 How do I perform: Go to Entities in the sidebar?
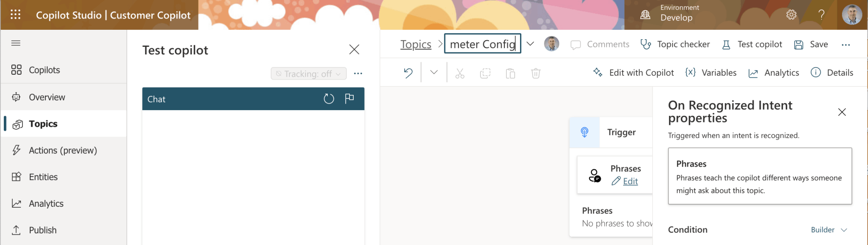point(43,177)
